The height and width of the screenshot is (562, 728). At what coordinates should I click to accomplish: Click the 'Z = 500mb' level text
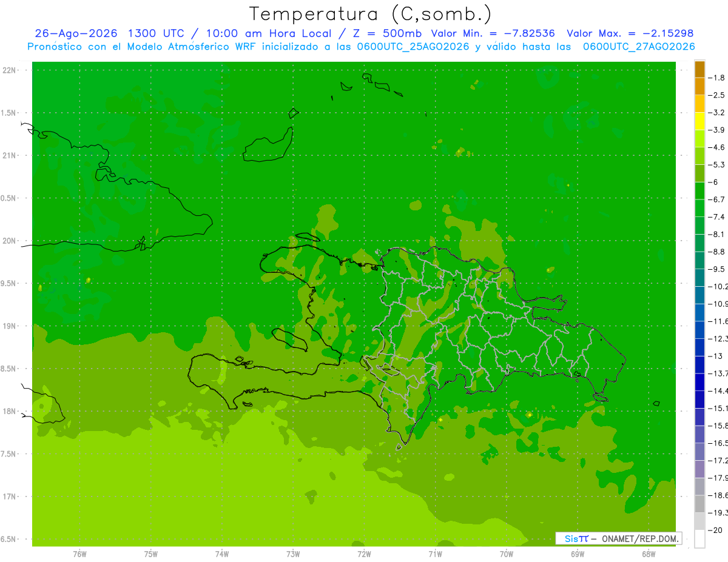pos(388,33)
